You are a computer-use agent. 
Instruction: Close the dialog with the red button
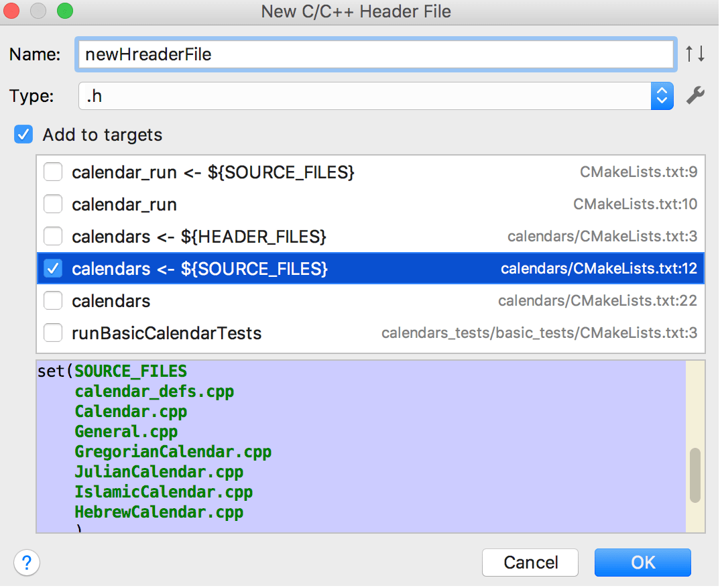[11, 11]
